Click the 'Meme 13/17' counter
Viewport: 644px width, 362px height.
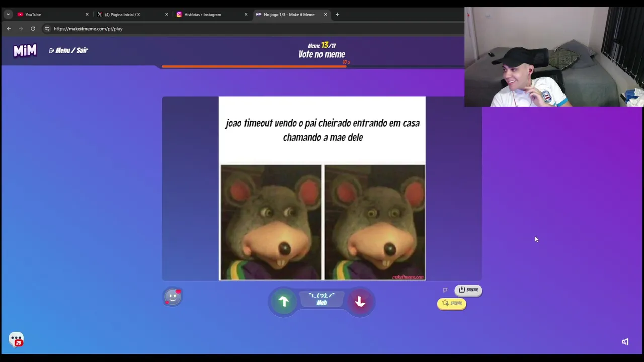(321, 45)
